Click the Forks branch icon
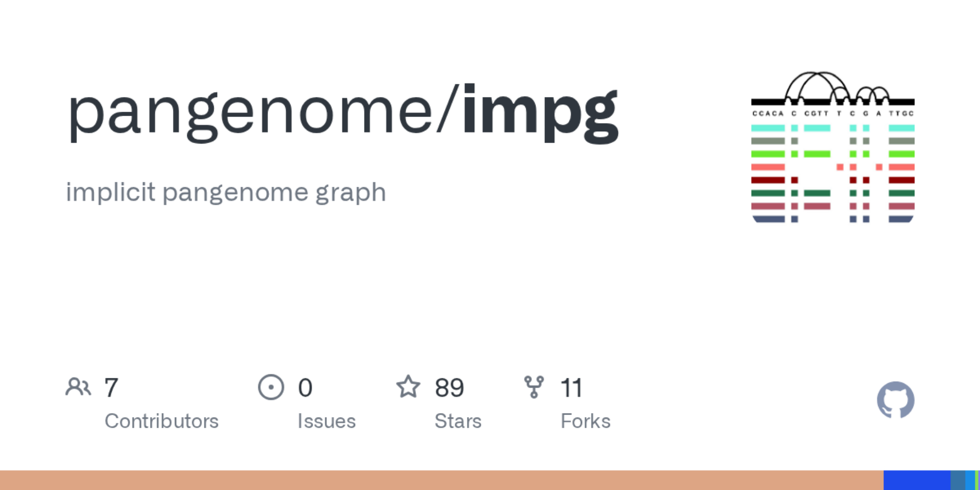The width and height of the screenshot is (980, 490). click(534, 387)
